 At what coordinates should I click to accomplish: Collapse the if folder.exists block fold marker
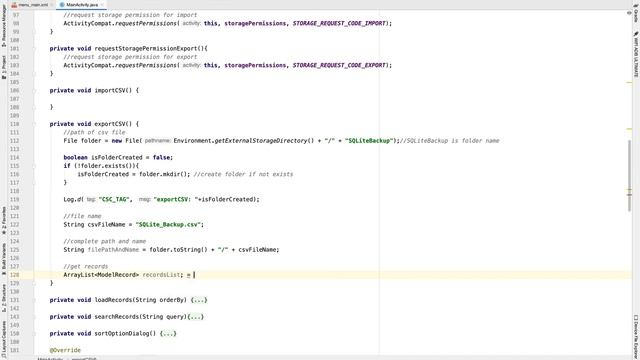tap(34, 166)
